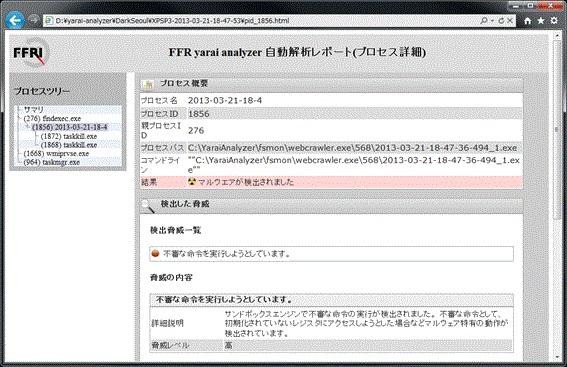567x367 pixels.
Task: Open (1868) taskkill.exe process entry
Action: 69,145
